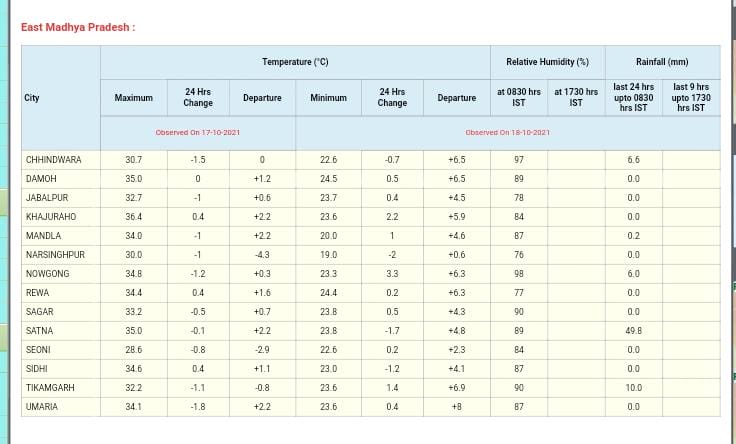Click the East Madhya Pradesh heading
The height and width of the screenshot is (444, 736).
pyautogui.click(x=78, y=27)
